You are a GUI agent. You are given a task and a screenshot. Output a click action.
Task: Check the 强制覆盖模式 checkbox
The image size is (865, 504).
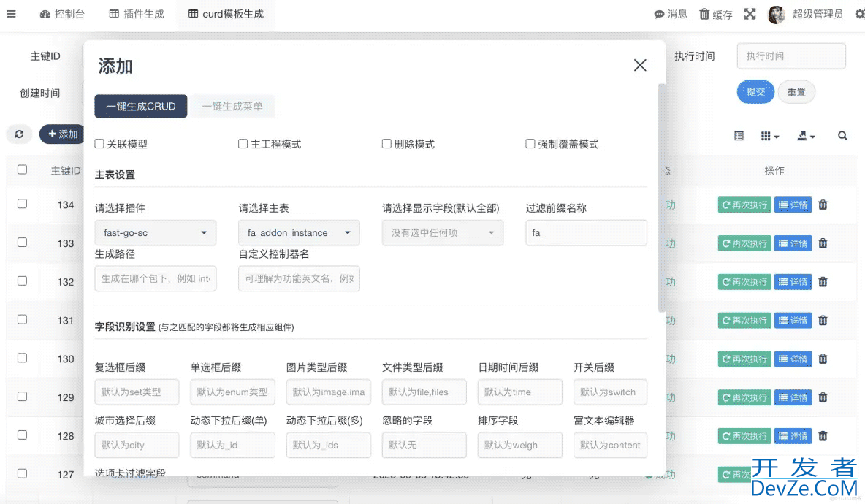(530, 144)
